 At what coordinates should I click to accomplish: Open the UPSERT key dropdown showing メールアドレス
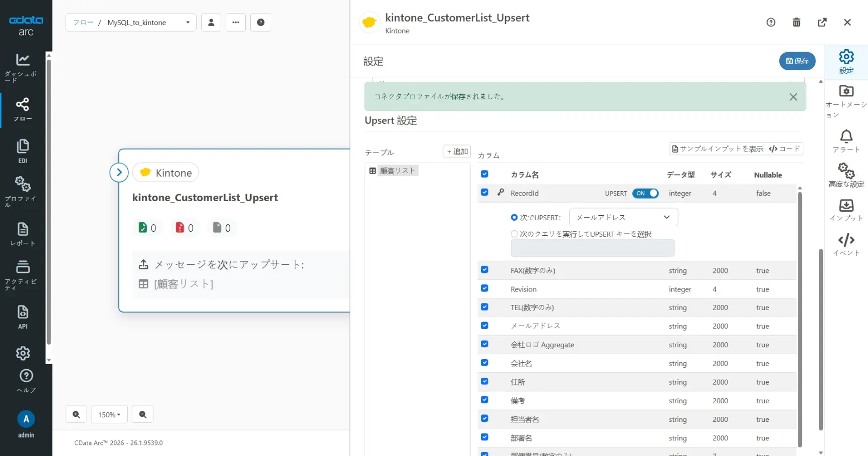(x=622, y=217)
